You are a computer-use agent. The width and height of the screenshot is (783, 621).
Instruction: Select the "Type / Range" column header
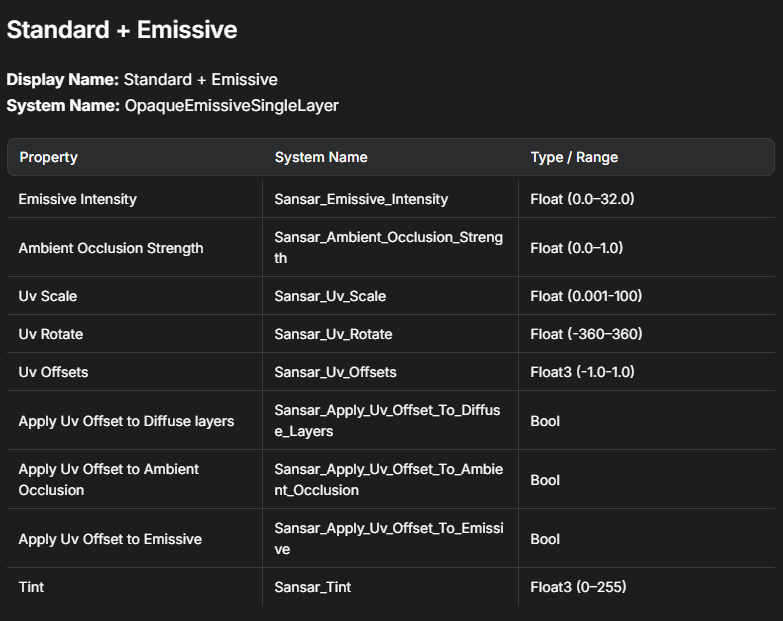574,157
